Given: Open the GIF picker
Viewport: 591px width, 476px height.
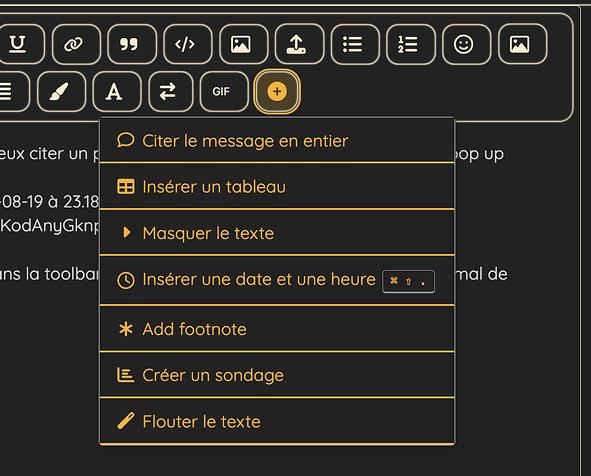Looking at the screenshot, I should click(224, 92).
